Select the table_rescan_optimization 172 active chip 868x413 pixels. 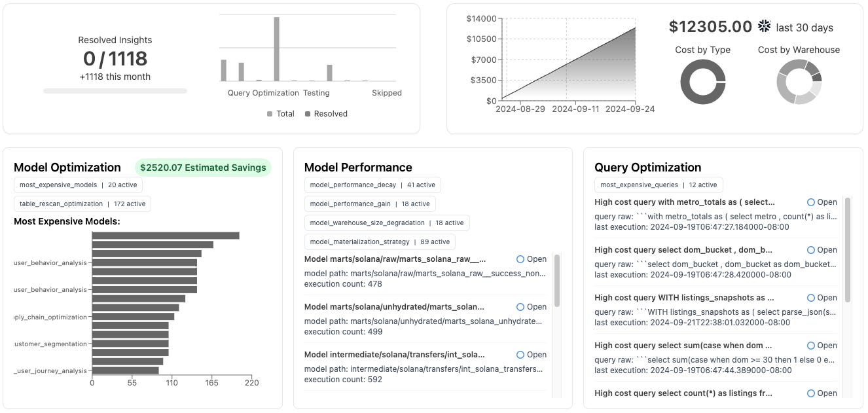[x=82, y=204]
